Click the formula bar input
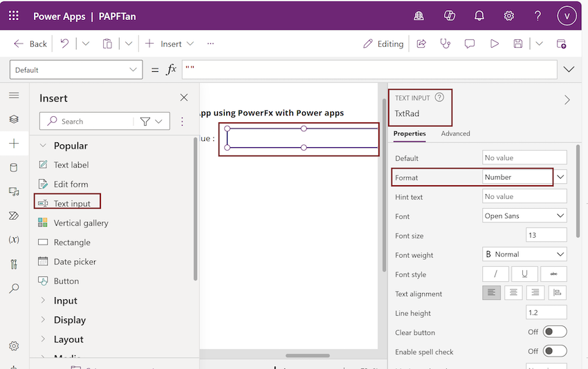The width and height of the screenshot is (588, 369). tap(369, 69)
